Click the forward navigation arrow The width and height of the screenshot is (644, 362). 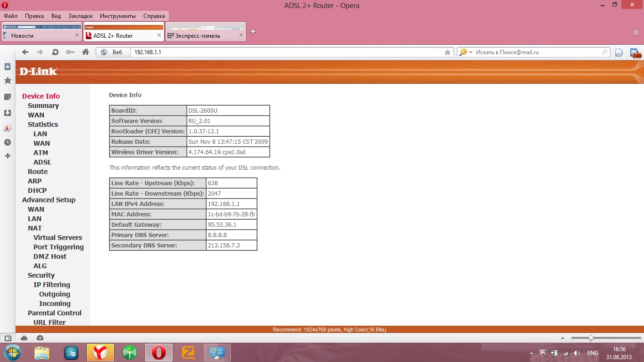(40, 52)
